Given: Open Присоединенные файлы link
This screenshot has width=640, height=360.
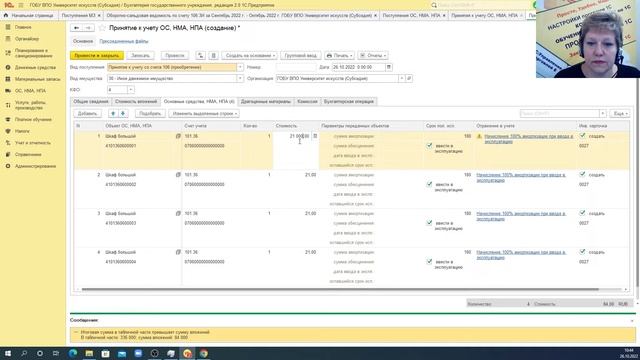Looking at the screenshot, I should pos(124,42).
